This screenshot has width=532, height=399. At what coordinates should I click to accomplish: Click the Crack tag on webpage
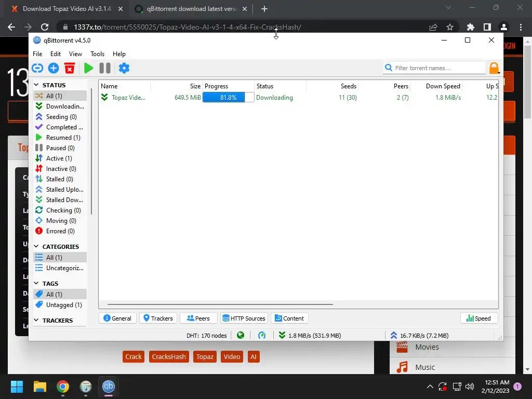click(134, 356)
